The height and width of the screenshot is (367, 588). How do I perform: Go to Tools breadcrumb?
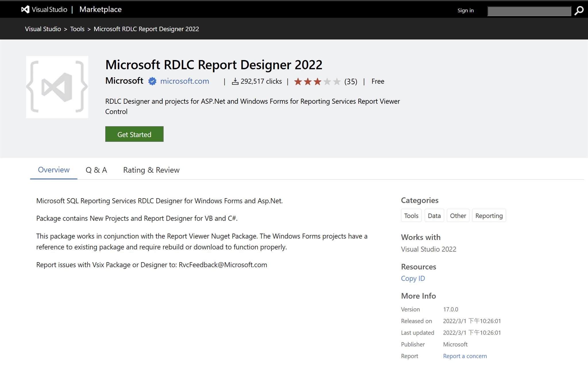[x=77, y=29]
